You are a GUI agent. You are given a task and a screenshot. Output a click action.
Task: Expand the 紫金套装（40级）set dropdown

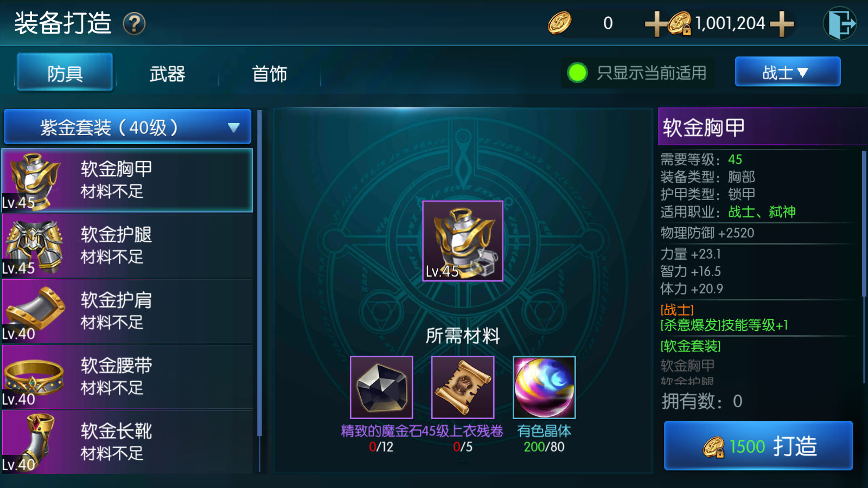pyautogui.click(x=127, y=127)
